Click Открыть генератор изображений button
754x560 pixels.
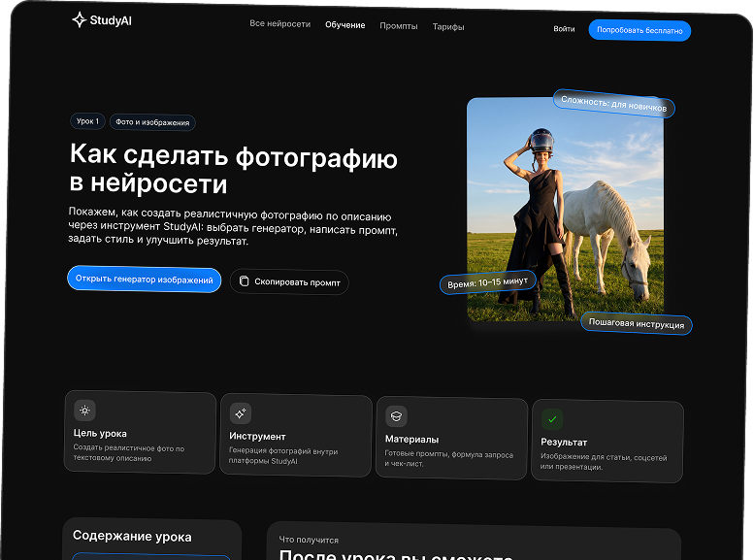tap(145, 280)
